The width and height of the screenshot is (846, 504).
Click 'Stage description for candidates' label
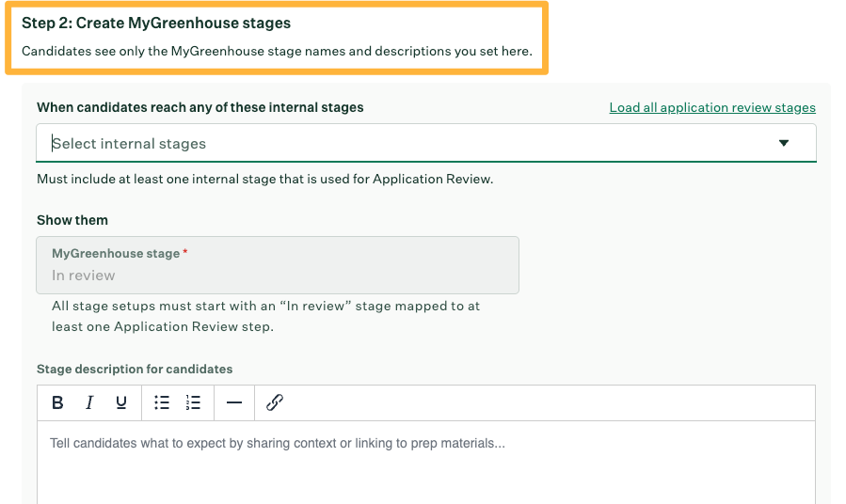(135, 370)
